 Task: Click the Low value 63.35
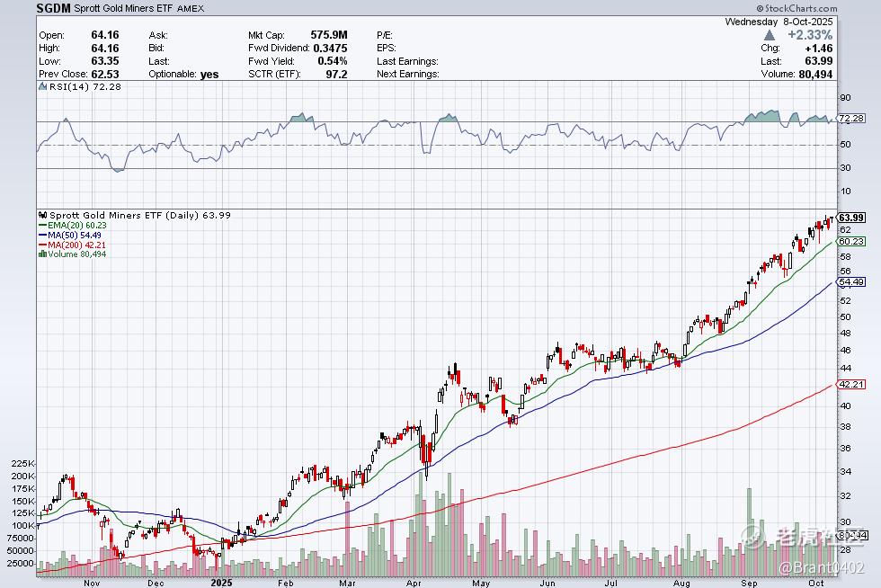(x=105, y=61)
